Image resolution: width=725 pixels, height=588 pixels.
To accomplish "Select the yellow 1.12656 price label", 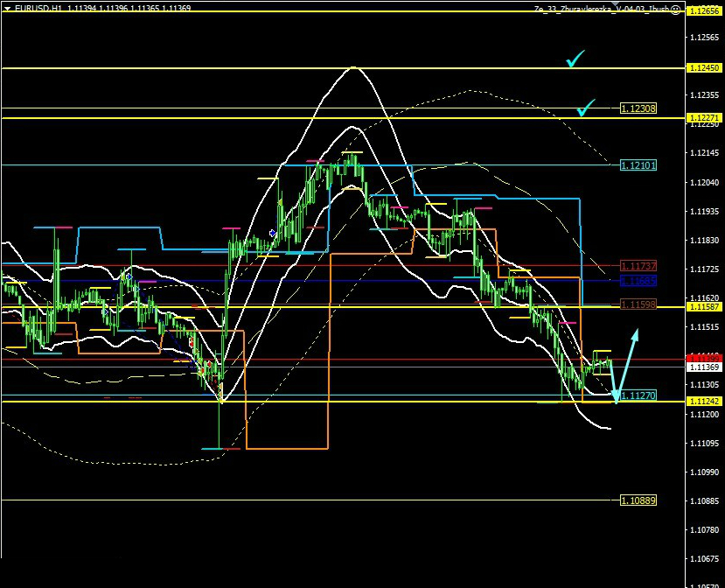I will [704, 10].
